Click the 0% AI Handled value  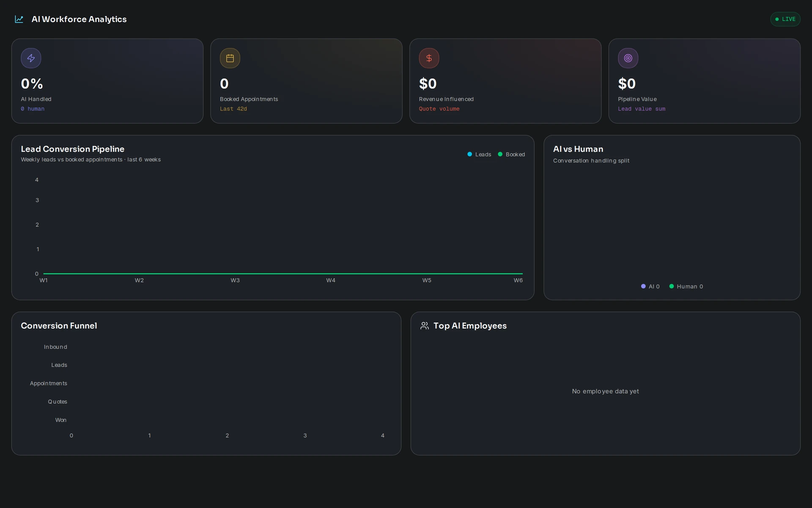click(x=32, y=84)
